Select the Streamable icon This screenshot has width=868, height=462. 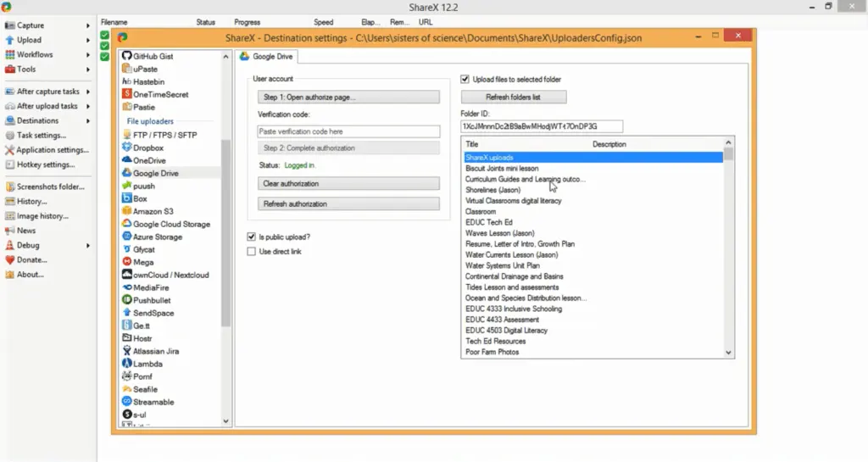coord(127,403)
